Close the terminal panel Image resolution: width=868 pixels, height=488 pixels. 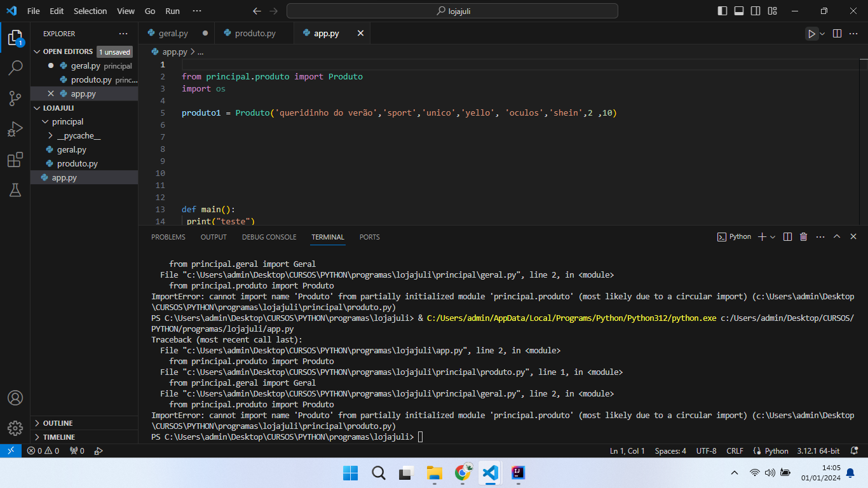tap(853, 236)
